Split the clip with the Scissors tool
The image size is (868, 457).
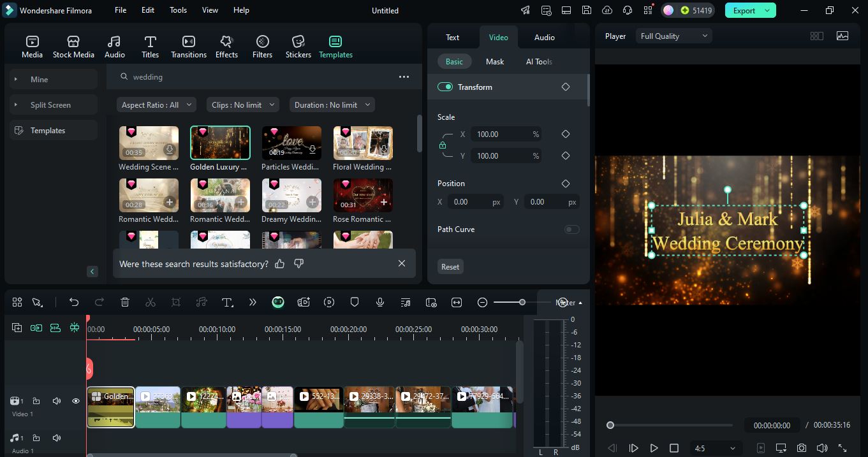point(151,301)
